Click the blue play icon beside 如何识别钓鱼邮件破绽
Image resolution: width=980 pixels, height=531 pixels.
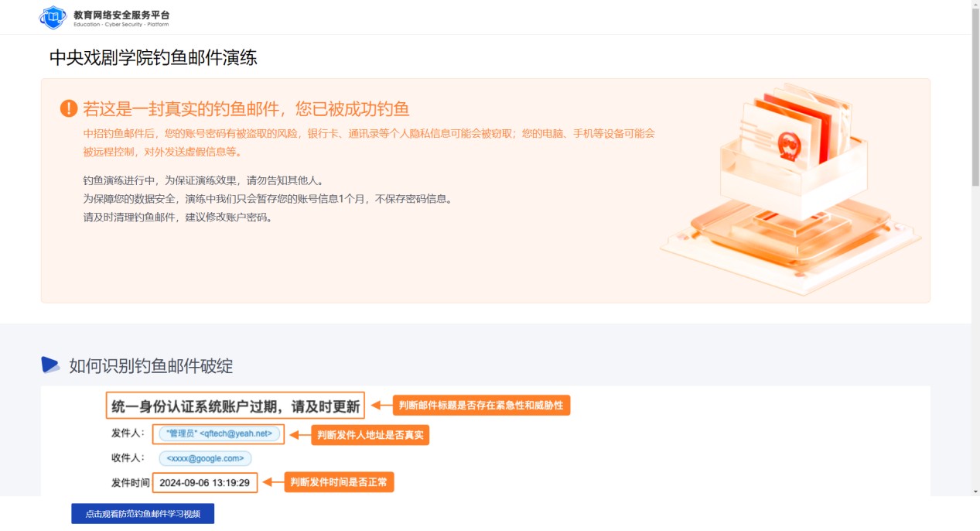51,365
